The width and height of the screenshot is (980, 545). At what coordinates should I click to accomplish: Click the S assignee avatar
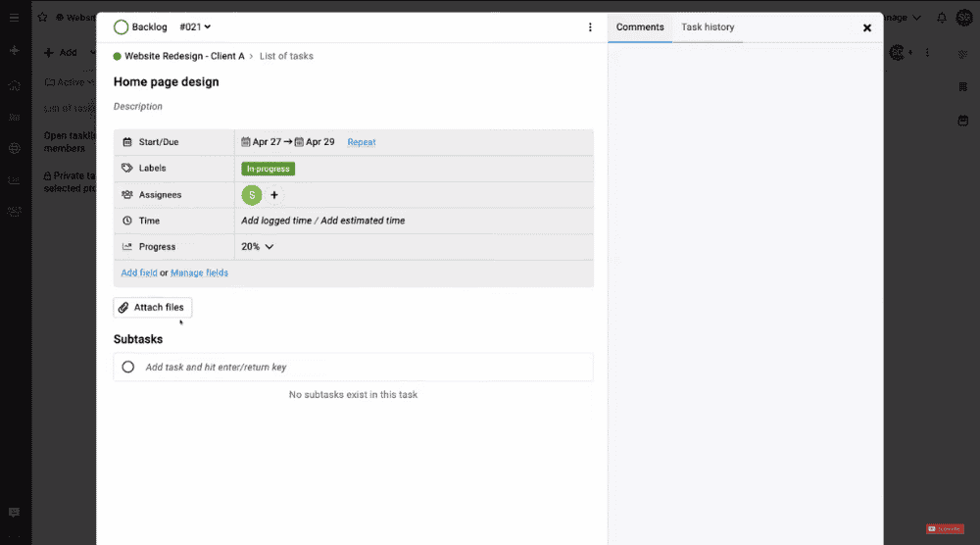coord(252,195)
